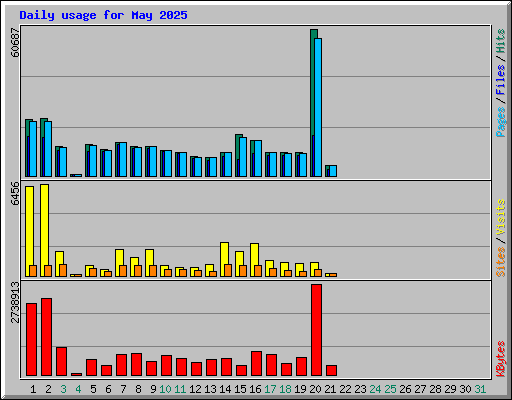
Task: Select day 1 on the x-axis
Action: 33,389
